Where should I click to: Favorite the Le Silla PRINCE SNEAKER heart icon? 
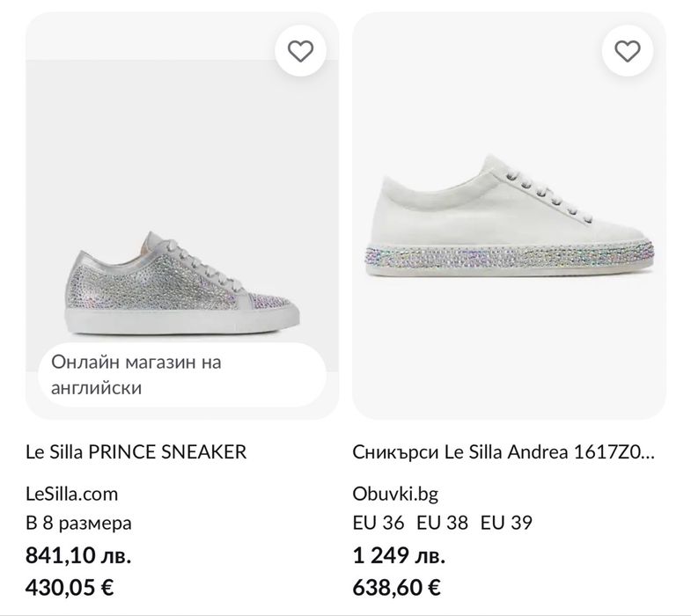point(301,52)
